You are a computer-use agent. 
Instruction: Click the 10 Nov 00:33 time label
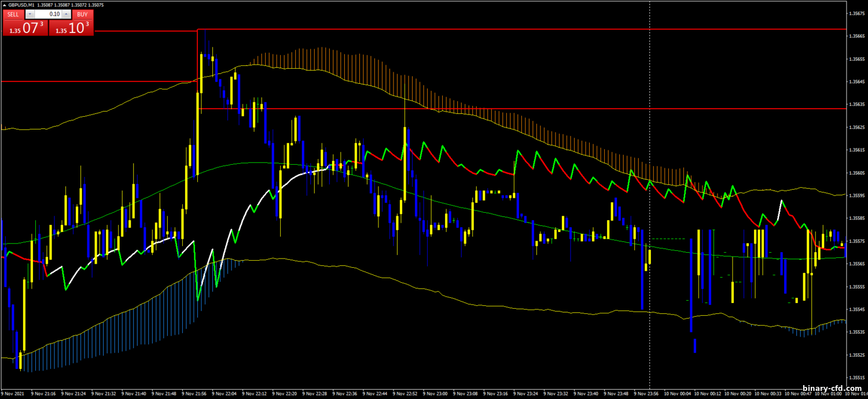(x=767, y=394)
